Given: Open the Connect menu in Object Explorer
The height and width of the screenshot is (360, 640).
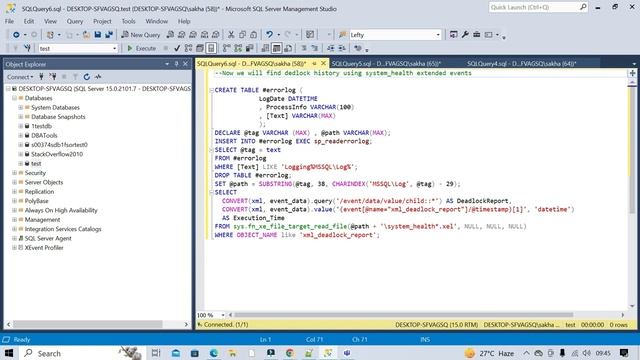Looking at the screenshot, I should [x=20, y=77].
